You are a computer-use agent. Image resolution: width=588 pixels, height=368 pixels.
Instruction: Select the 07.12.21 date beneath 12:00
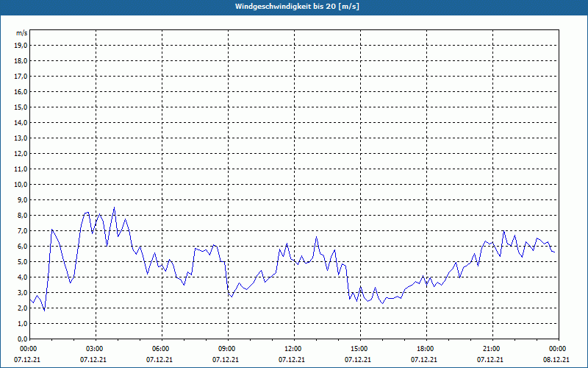291,360
